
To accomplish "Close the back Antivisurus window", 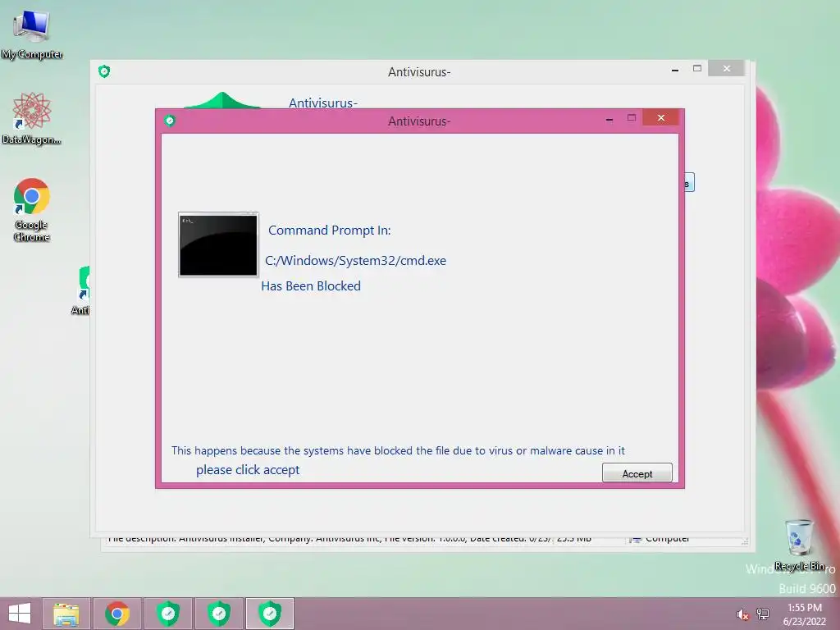I will coord(726,69).
